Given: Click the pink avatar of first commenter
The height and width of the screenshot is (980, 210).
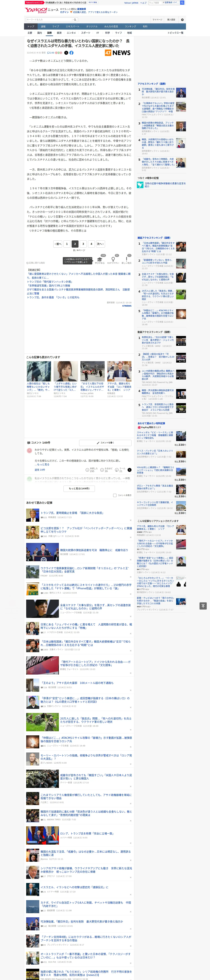Looking at the screenshot, I should 29,450.
